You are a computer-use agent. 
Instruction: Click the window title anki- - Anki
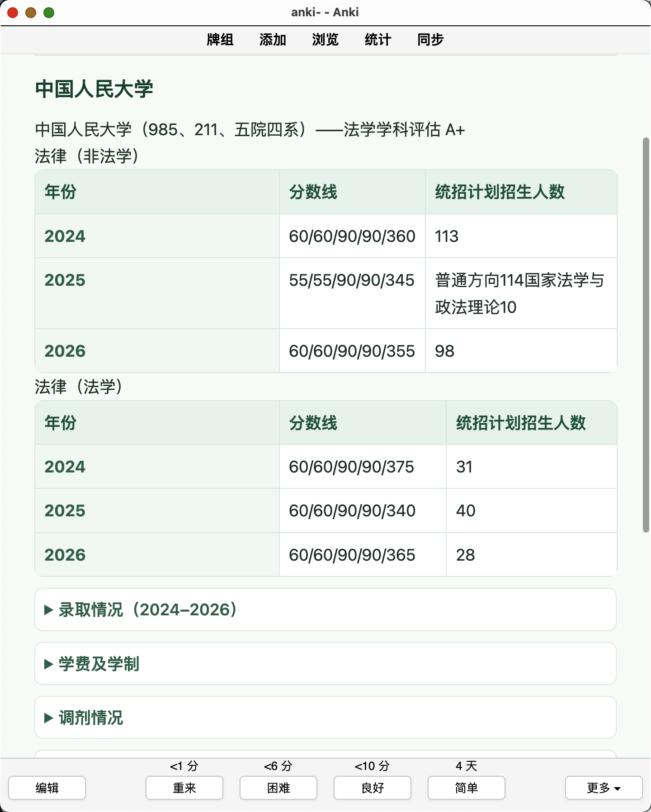[x=325, y=12]
